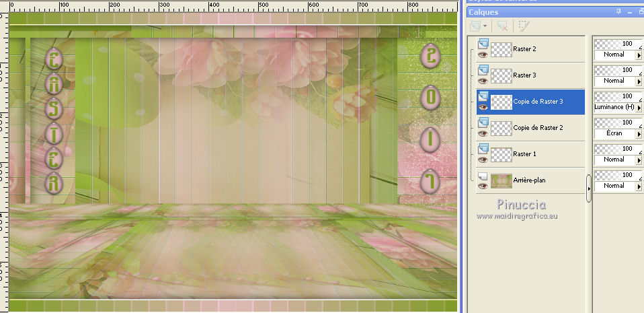Click the letter T egg in the canvas
The height and width of the screenshot is (313, 644).
tap(53, 134)
